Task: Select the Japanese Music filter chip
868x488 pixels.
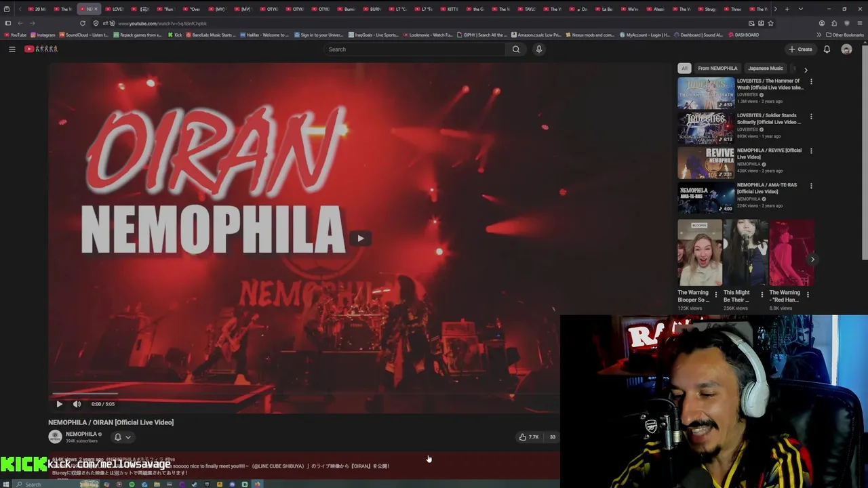Action: coord(765,68)
